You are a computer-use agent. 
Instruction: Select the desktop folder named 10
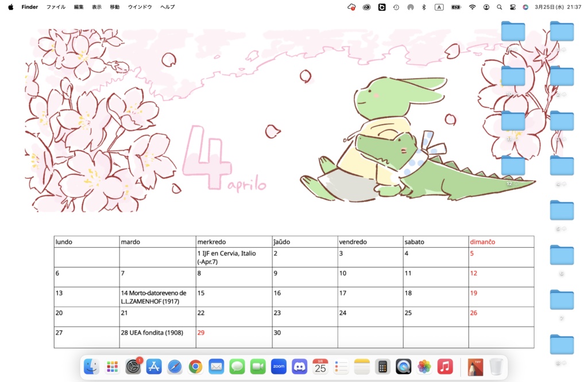[x=513, y=76]
